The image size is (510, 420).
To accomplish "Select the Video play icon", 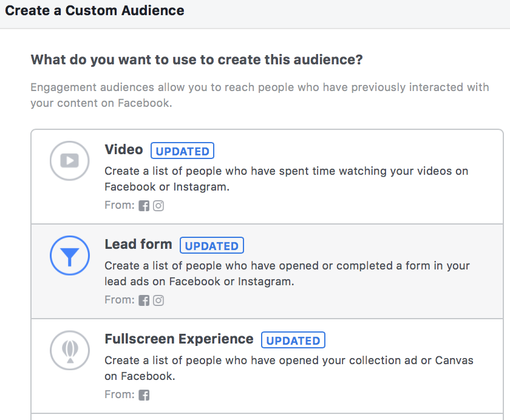I will [70, 161].
